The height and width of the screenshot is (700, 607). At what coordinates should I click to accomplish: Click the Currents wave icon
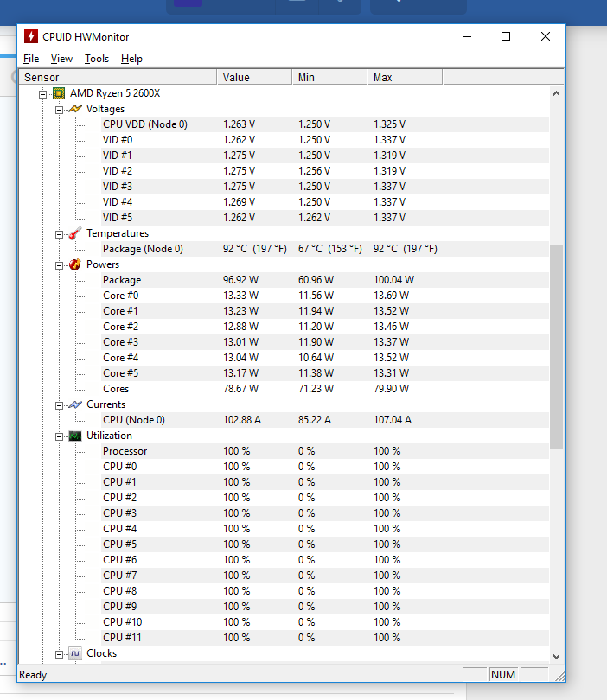[75, 404]
